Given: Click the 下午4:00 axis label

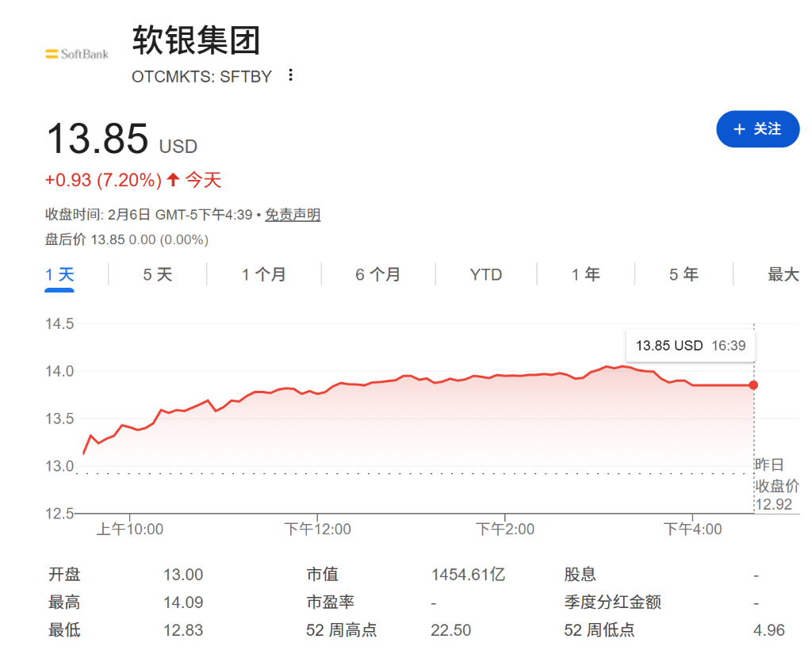Looking at the screenshot, I should click(692, 530).
